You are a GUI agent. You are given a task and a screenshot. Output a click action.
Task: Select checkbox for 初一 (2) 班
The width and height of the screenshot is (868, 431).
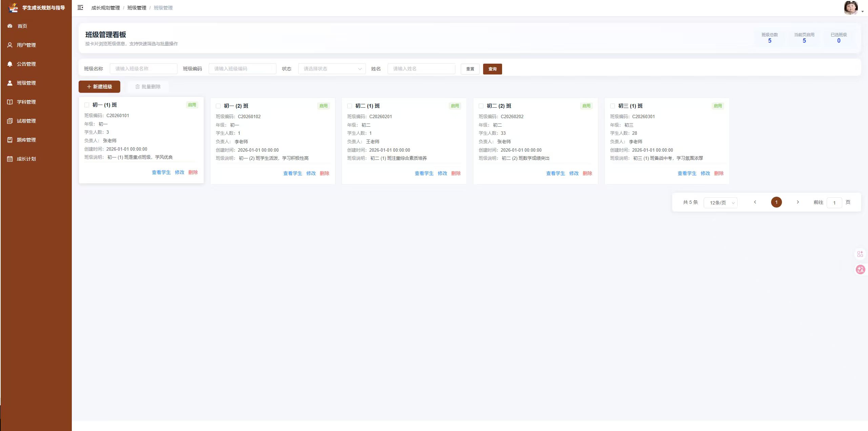(x=218, y=106)
